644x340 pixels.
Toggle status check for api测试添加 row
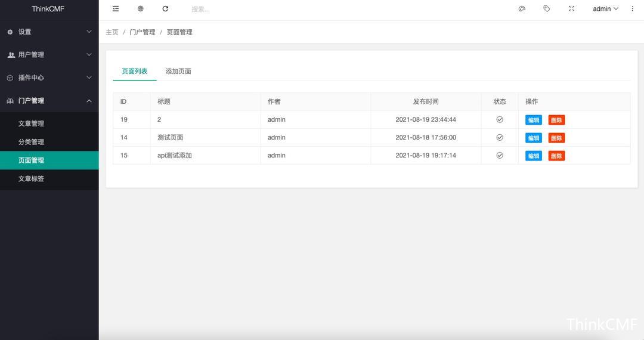pyautogui.click(x=500, y=156)
